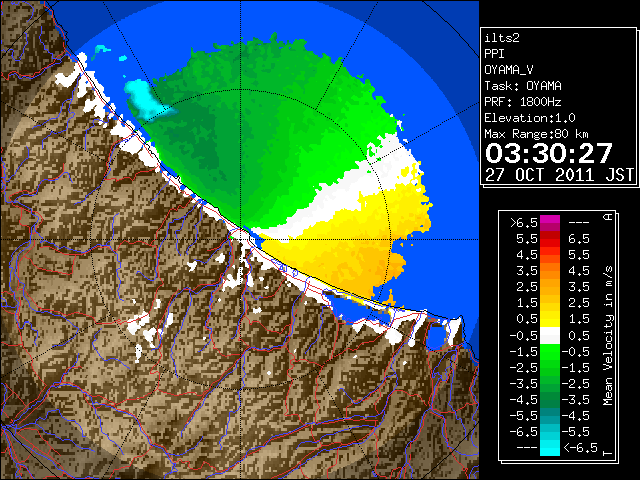The height and width of the screenshot is (480, 640).
Task: Select the 'PPI' scan type text
Action: point(494,54)
